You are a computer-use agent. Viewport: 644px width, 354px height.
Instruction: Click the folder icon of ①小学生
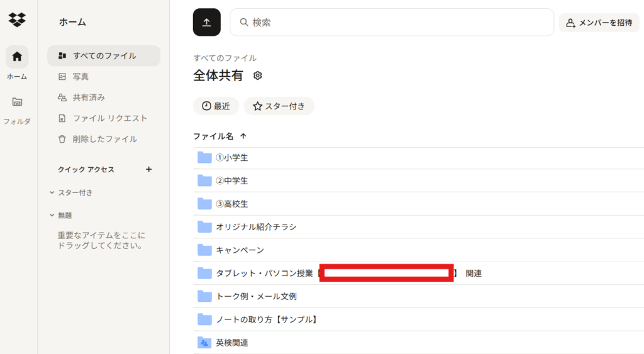pos(204,157)
